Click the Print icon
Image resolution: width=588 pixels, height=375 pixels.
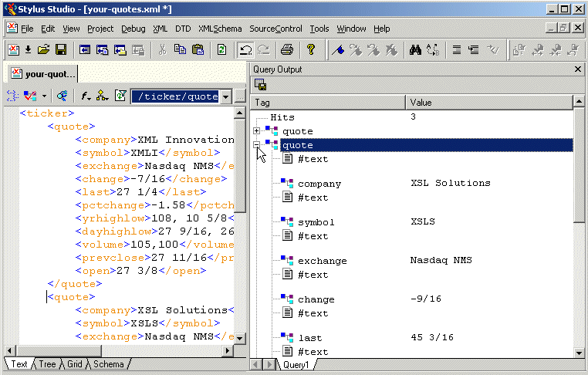point(287,50)
